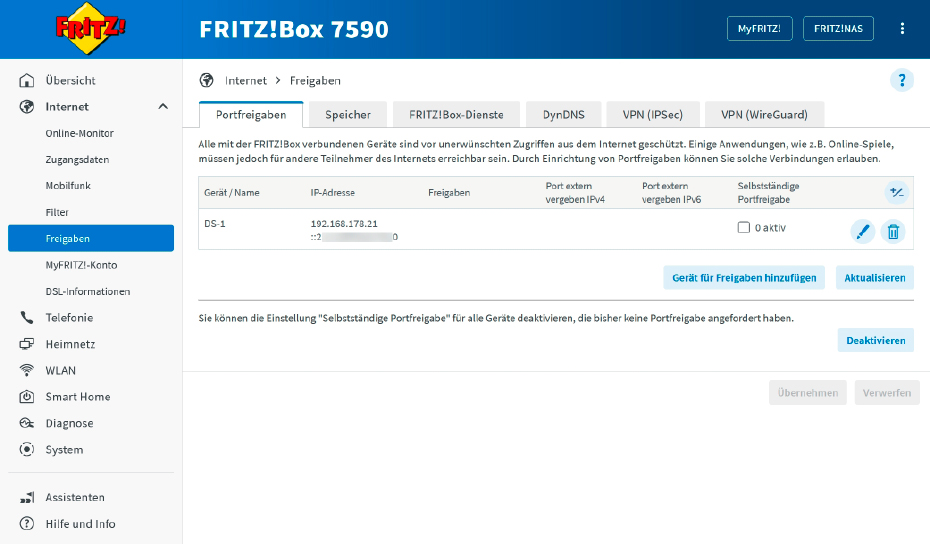Image resolution: width=930 pixels, height=544 pixels.
Task: Expand Heimnetz section in sidebar
Action: click(69, 344)
